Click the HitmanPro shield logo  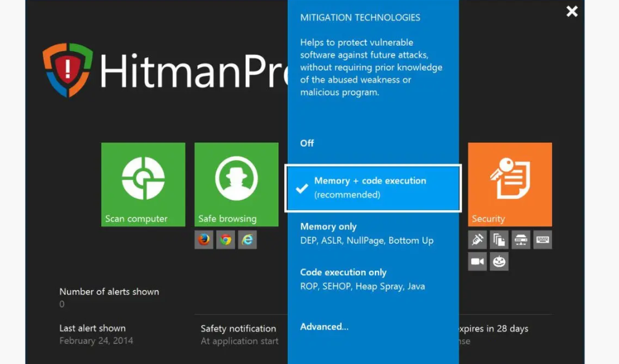[67, 70]
